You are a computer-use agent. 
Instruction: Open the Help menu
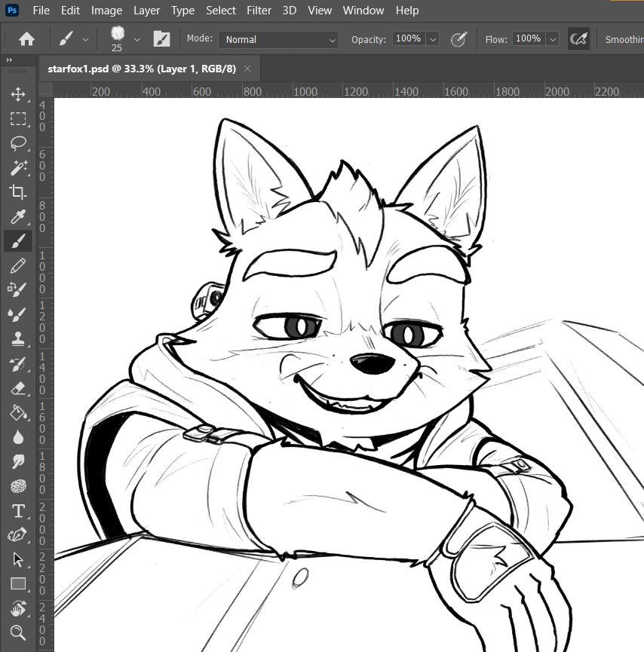click(x=407, y=11)
